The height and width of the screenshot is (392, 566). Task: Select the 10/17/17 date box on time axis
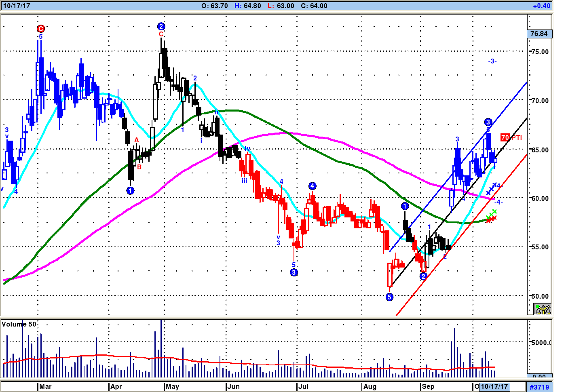tap(494, 387)
